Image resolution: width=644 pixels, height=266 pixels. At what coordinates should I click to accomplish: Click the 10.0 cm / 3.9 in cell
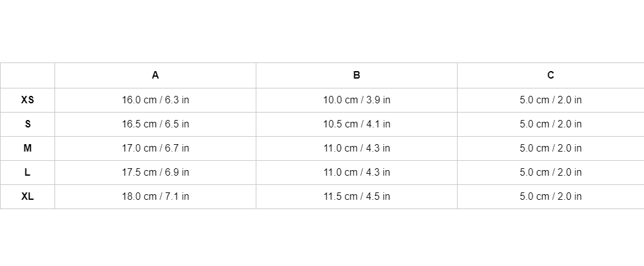point(357,100)
